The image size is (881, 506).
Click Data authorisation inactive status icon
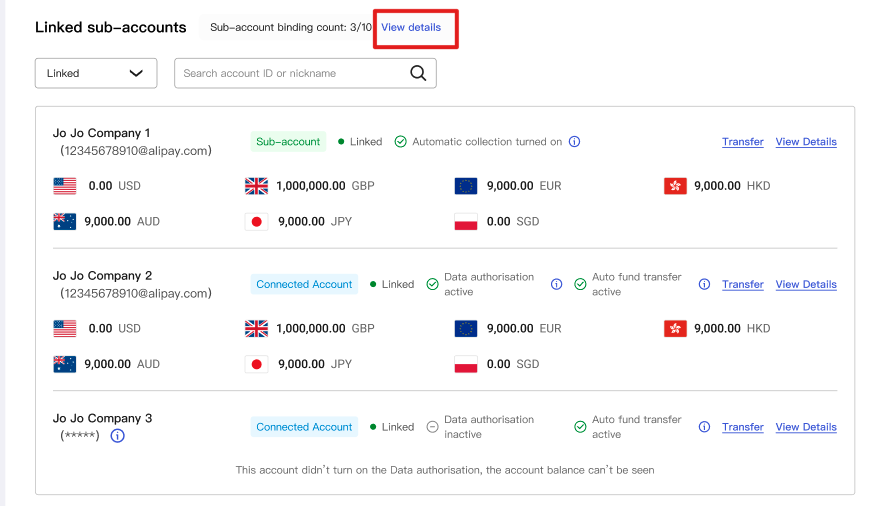(x=432, y=427)
